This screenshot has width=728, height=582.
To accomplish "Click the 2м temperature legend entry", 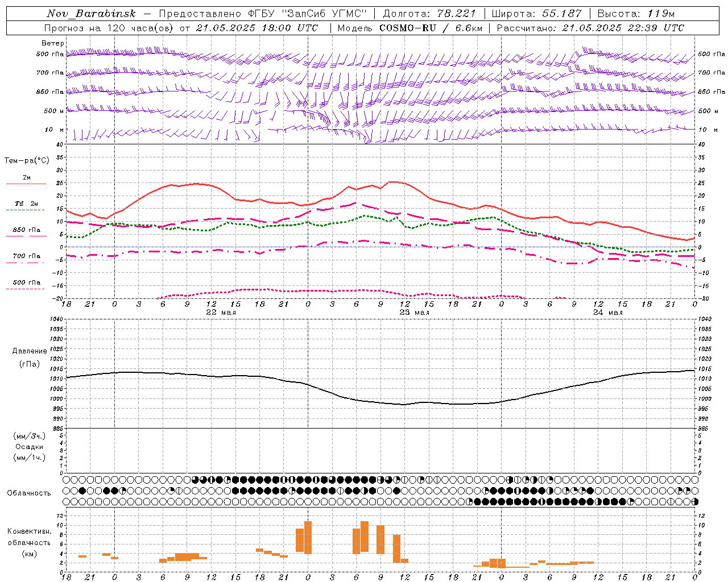I will (27, 177).
